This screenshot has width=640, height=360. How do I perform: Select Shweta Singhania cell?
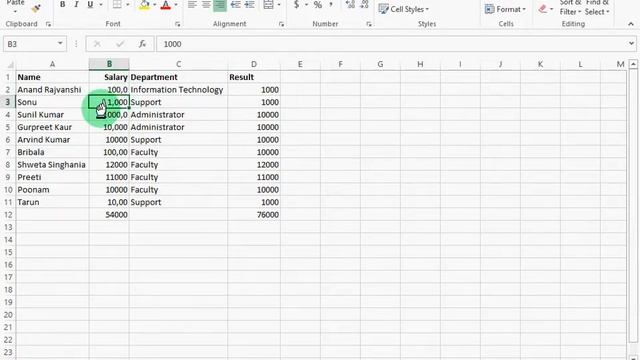click(x=52, y=165)
